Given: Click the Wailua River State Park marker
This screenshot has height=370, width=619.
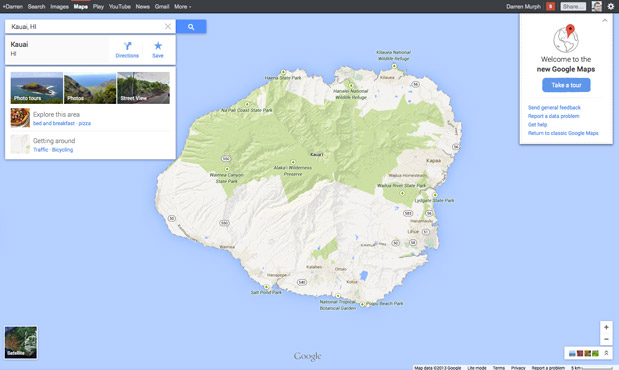Looking at the screenshot, I should click(402, 193).
